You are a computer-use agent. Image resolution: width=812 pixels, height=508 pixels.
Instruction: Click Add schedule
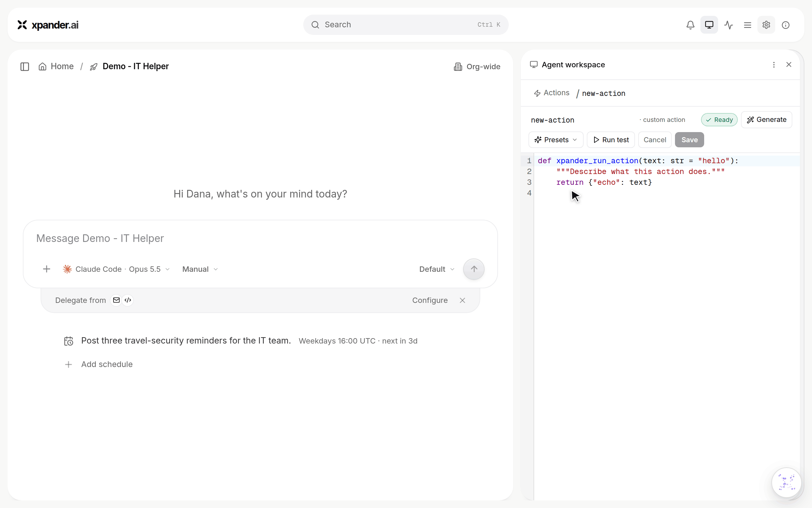[99, 364]
